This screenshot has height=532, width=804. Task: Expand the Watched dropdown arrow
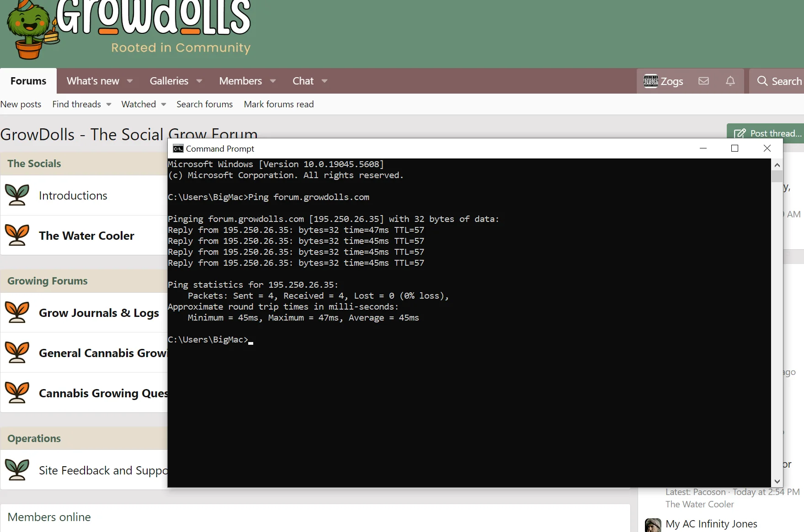pos(164,104)
